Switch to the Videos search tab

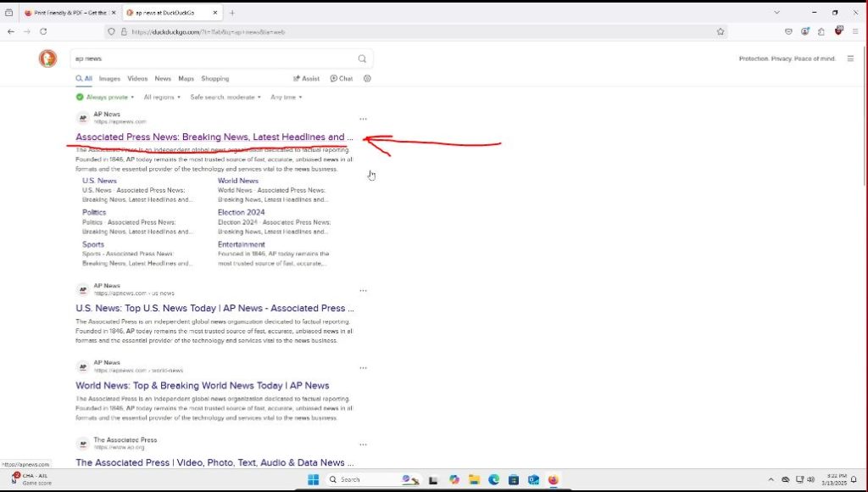[137, 79]
